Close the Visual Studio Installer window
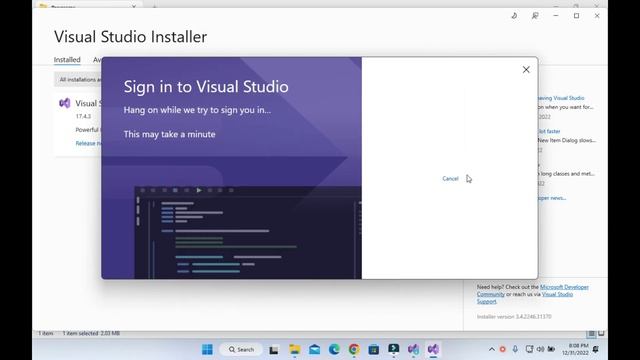The width and height of the screenshot is (640, 360). tap(597, 16)
